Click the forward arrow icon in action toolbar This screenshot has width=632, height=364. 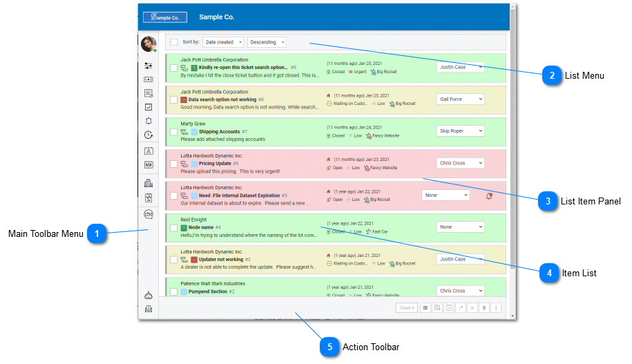pos(461,308)
